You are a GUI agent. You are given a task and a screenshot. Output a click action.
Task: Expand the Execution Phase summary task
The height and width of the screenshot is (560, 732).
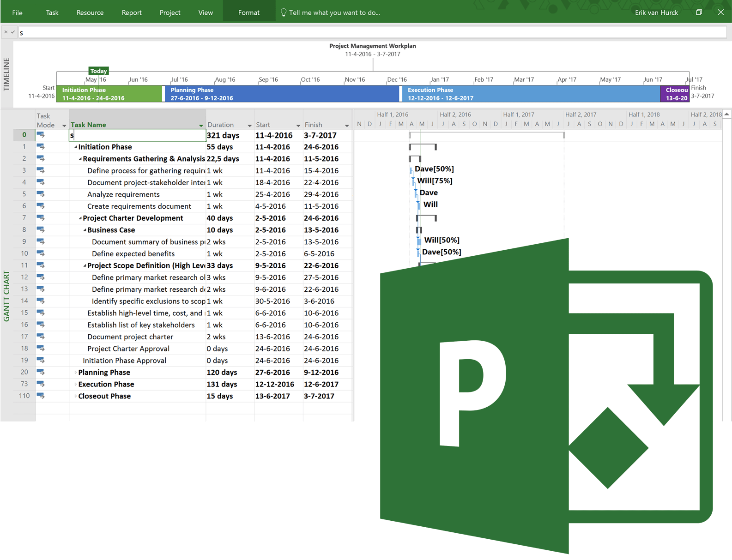76,385
